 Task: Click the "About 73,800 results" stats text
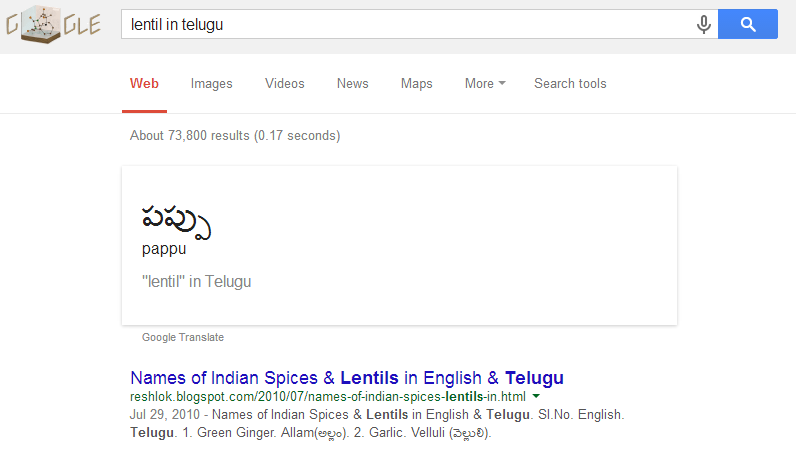point(235,136)
